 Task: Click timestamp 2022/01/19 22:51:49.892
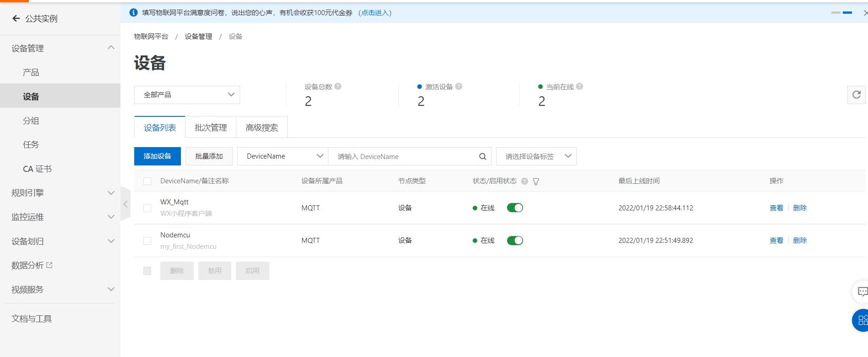point(655,241)
